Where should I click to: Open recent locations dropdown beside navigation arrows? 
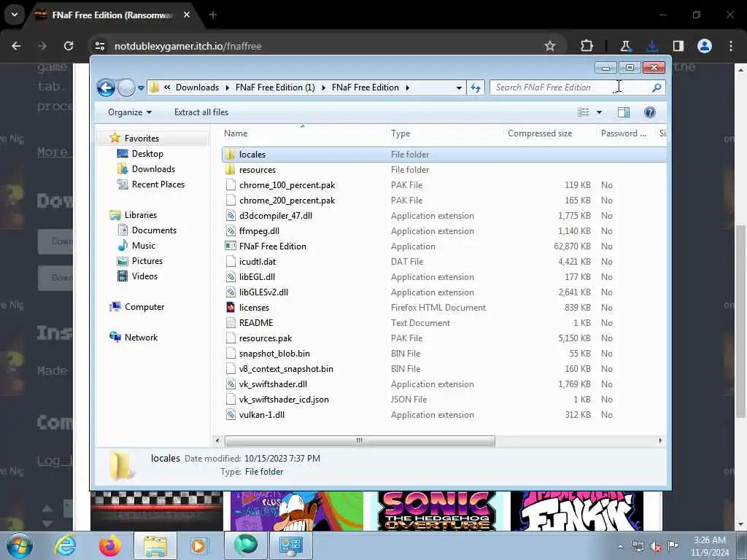point(141,88)
